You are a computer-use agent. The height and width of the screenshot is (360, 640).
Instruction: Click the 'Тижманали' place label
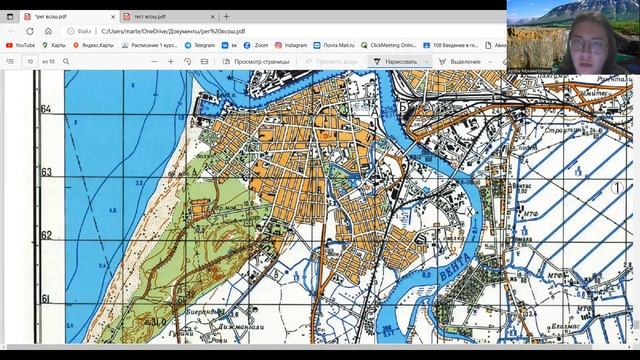click(242, 327)
